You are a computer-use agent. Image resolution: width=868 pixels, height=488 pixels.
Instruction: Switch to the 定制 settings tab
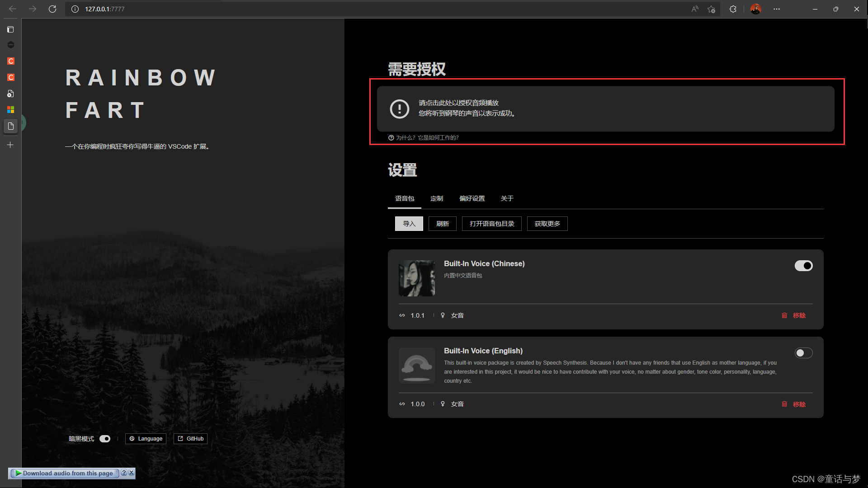click(x=436, y=198)
